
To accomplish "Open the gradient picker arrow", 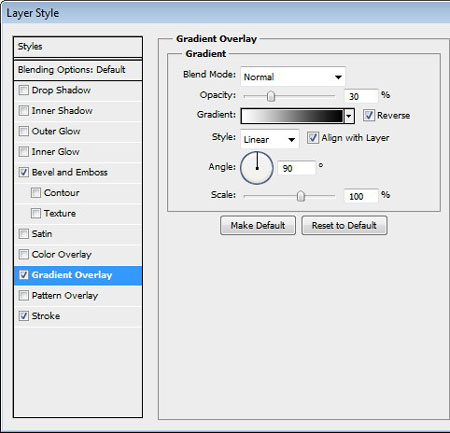I will pyautogui.click(x=349, y=116).
